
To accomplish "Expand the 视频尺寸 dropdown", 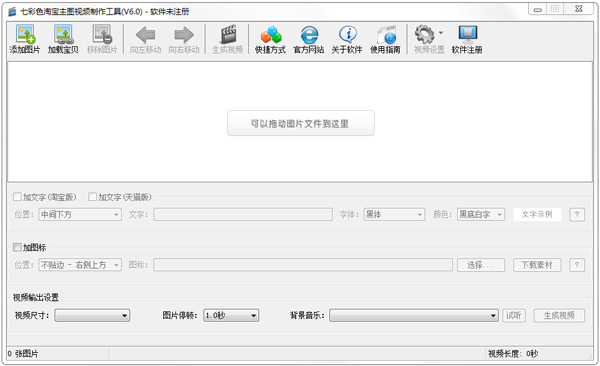I will [x=92, y=315].
